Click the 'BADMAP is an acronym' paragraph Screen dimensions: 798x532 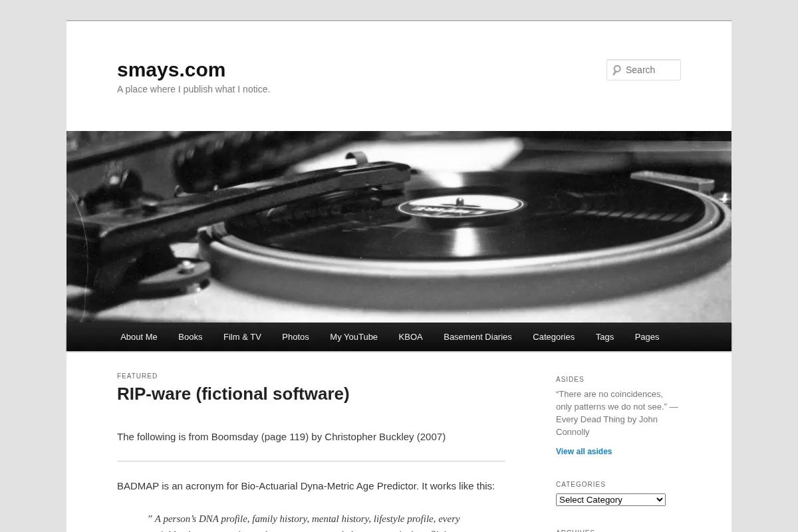click(306, 486)
